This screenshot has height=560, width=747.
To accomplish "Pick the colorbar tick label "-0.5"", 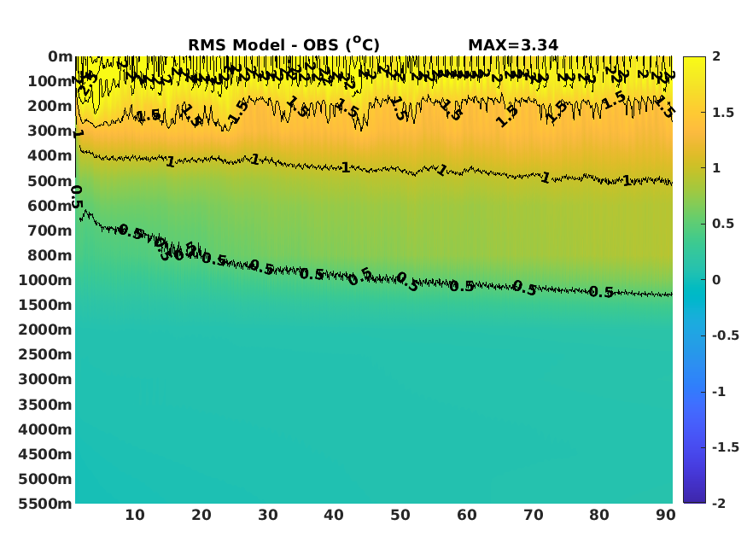I will click(x=726, y=335).
